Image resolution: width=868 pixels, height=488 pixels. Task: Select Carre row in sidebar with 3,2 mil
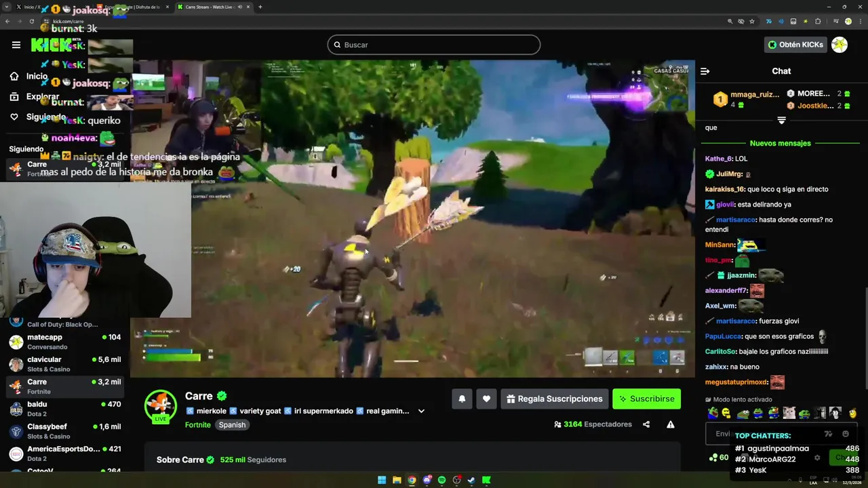point(65,386)
